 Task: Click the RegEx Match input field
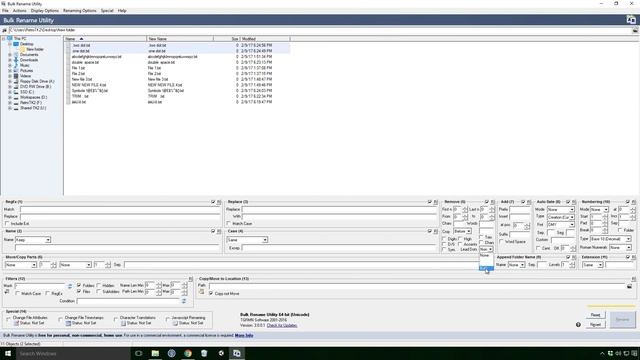pyautogui.click(x=120, y=209)
